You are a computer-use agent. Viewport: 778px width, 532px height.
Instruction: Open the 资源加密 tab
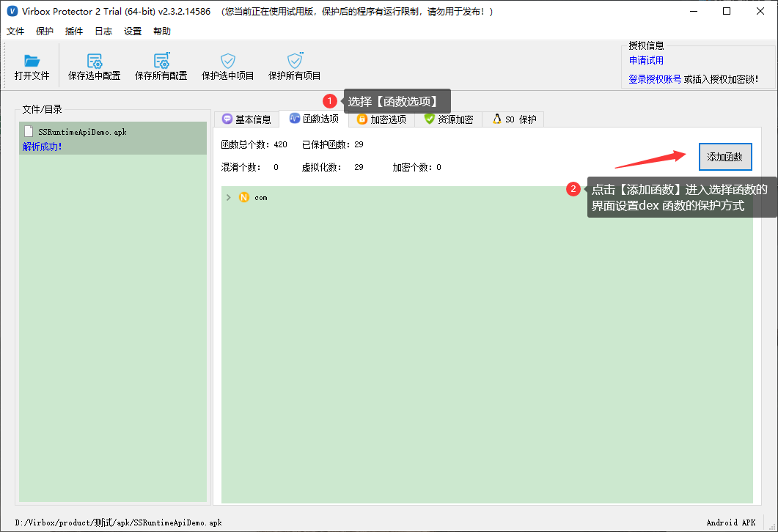449,119
